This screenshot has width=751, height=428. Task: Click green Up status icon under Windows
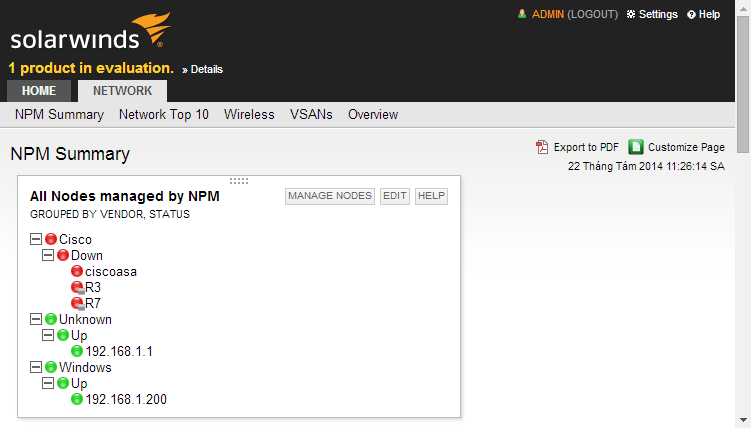coord(63,383)
